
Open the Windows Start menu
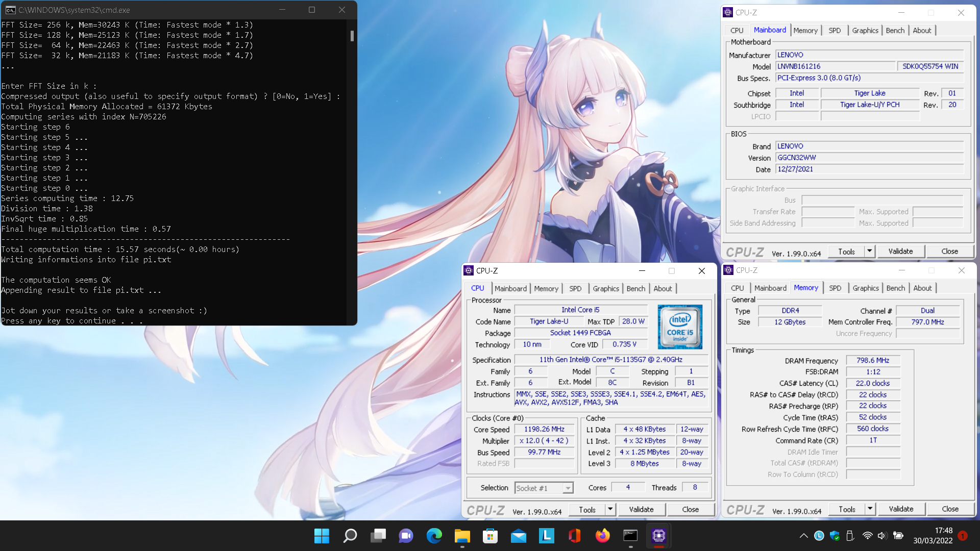tap(322, 536)
